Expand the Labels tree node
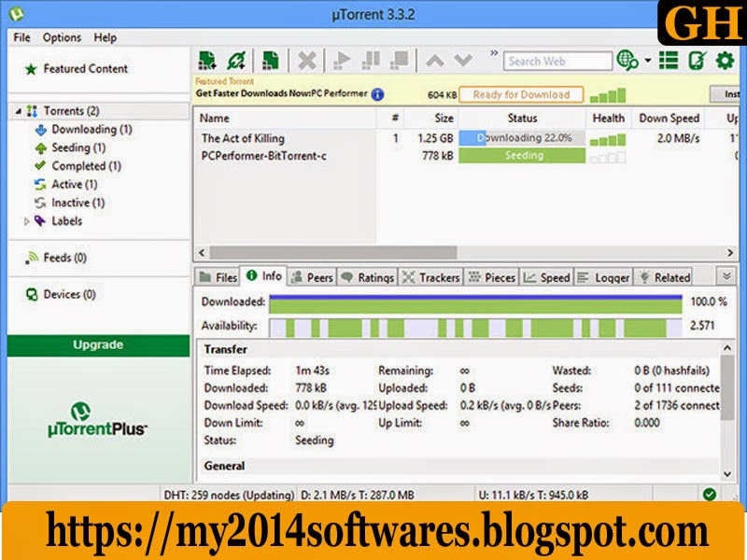 [x=27, y=221]
